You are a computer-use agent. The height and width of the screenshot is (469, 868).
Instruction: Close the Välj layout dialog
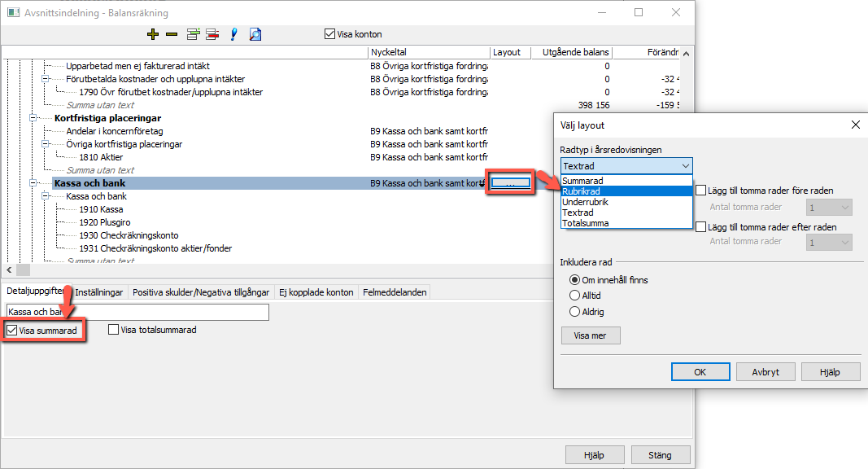pos(855,125)
